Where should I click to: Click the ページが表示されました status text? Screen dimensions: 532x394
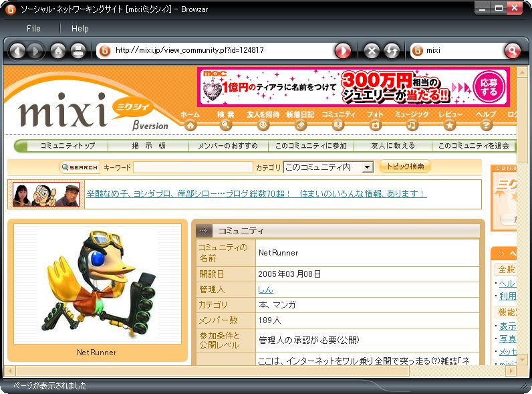tap(50, 386)
